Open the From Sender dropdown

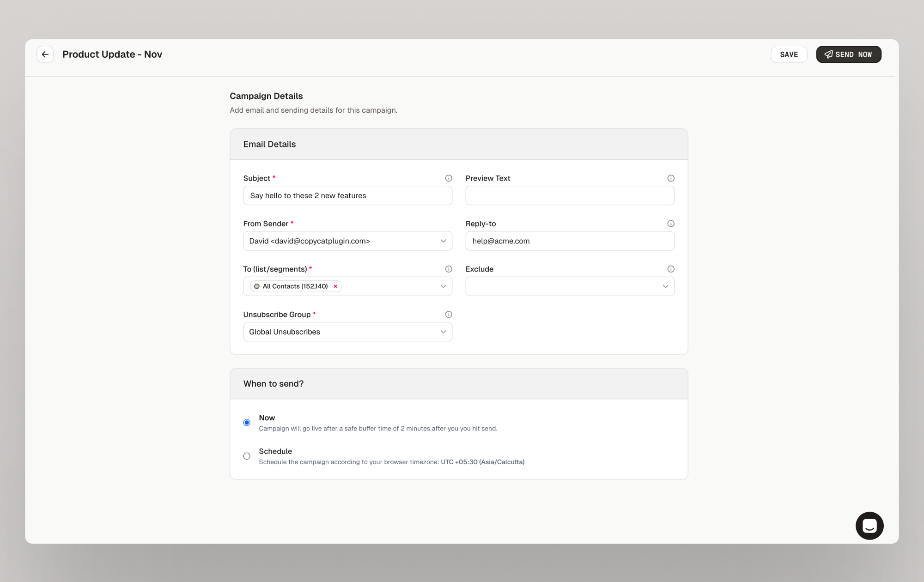[x=347, y=241]
